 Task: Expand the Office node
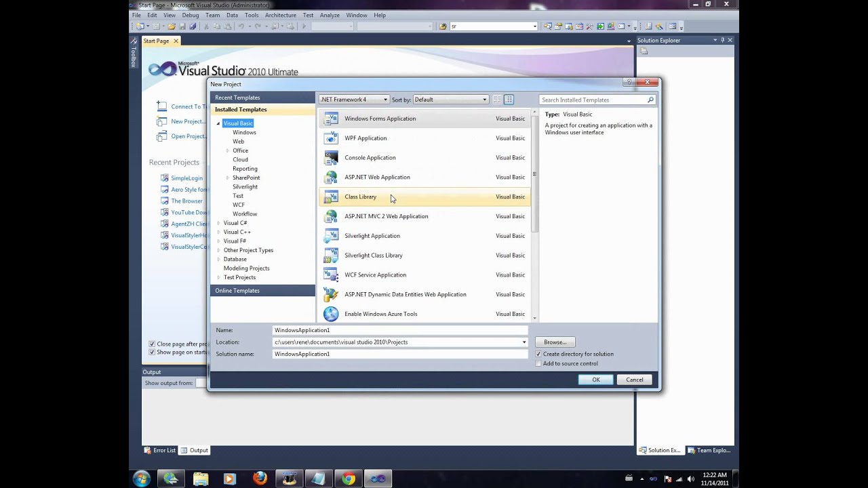click(228, 150)
